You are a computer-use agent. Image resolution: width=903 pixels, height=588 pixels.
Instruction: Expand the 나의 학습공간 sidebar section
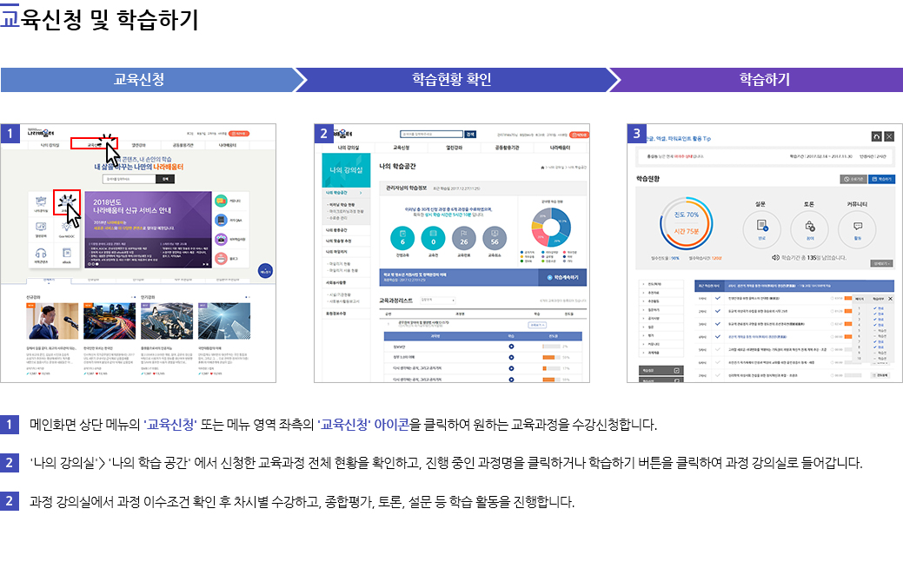(x=341, y=192)
